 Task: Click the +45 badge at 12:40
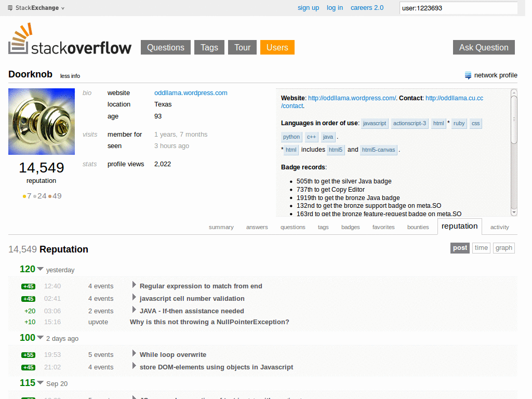click(x=28, y=286)
